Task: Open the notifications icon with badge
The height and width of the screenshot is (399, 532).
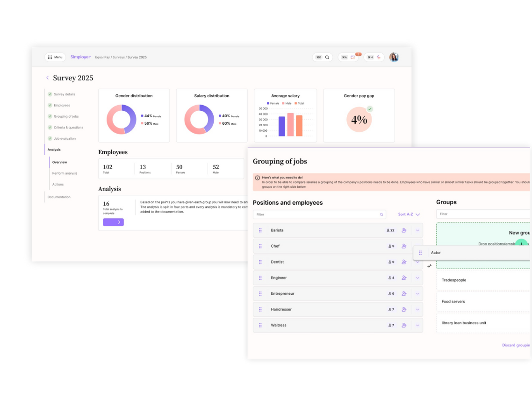Action: tap(353, 57)
